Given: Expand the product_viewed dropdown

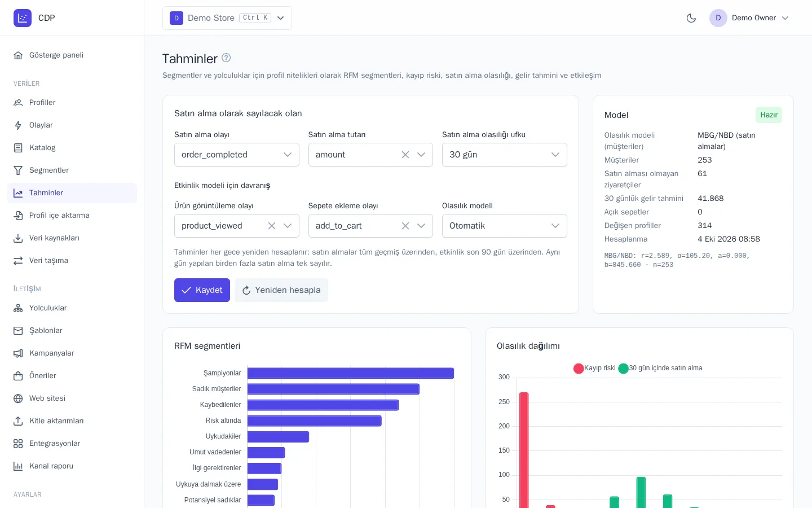Looking at the screenshot, I should [288, 226].
